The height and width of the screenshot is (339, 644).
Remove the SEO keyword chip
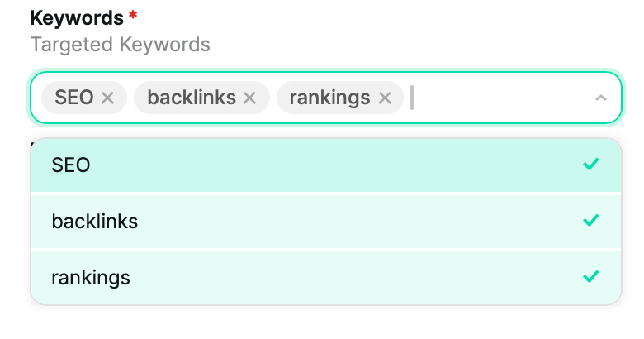(107, 98)
